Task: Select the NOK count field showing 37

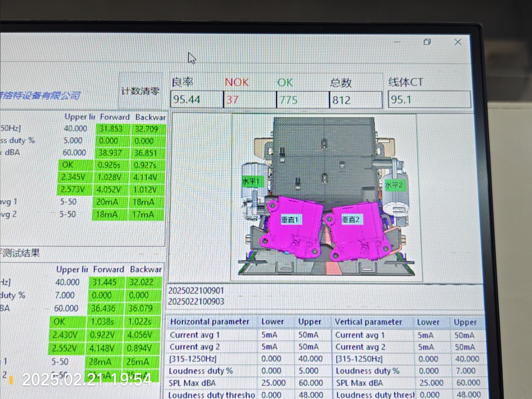Action: (249, 99)
